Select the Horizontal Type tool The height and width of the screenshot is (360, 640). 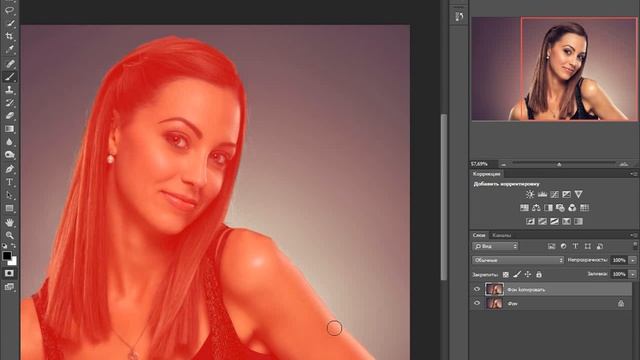pyautogui.click(x=9, y=182)
